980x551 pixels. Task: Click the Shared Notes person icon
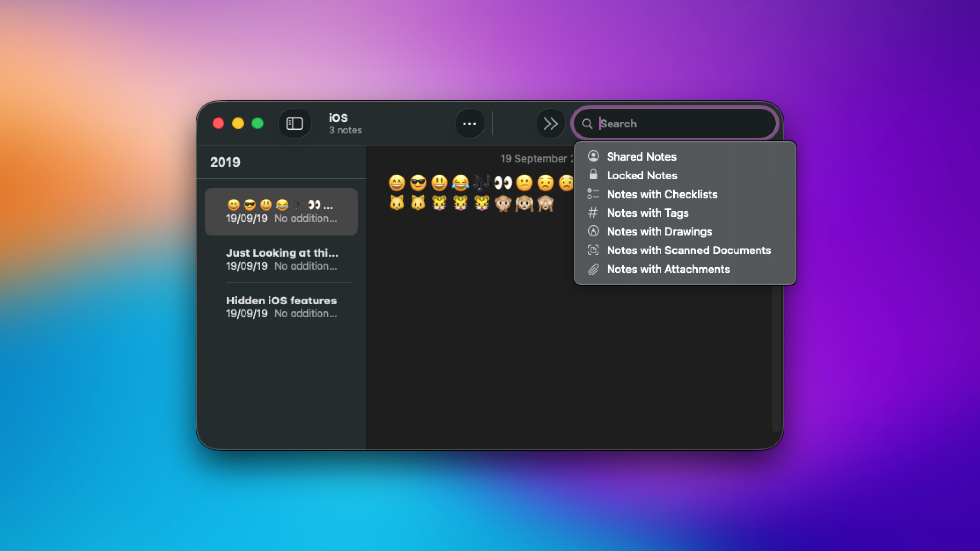593,156
